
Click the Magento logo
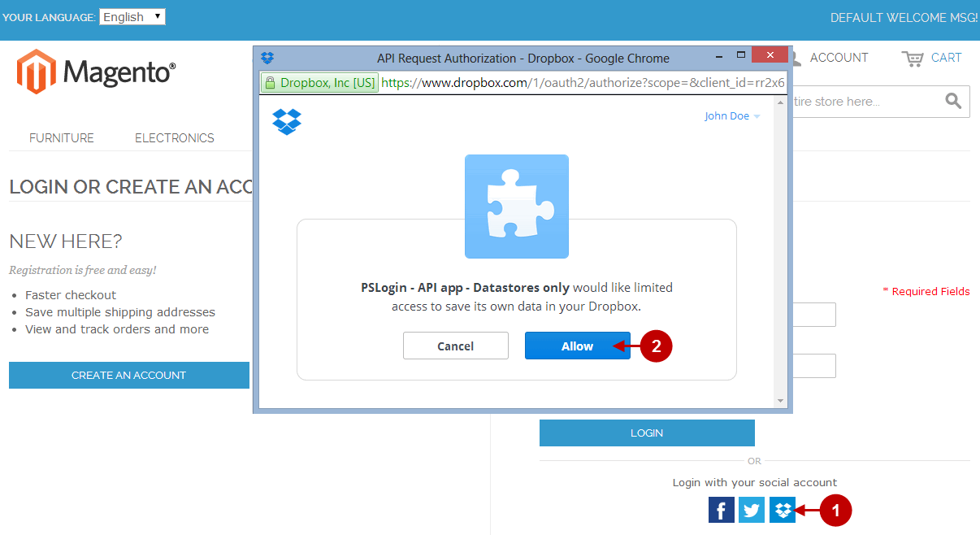pos(96,72)
